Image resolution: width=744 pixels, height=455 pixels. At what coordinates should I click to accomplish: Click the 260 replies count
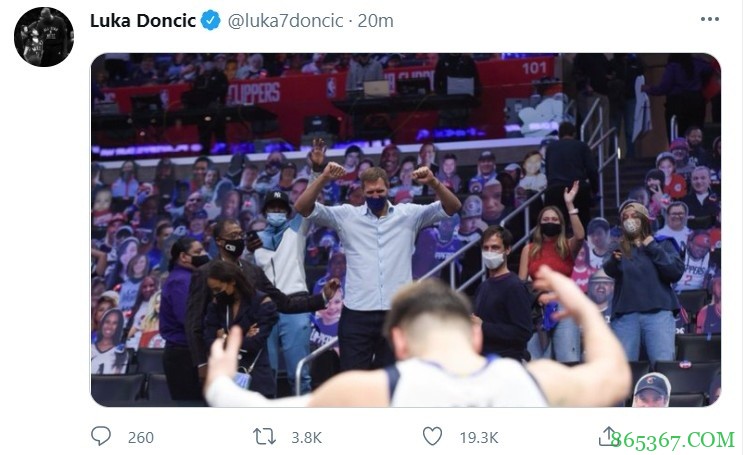click(x=141, y=437)
